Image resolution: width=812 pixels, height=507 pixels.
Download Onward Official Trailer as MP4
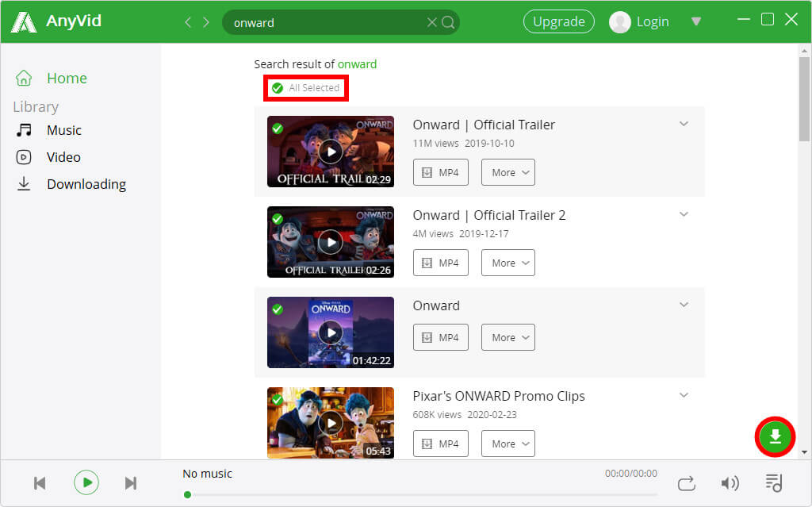pyautogui.click(x=441, y=172)
